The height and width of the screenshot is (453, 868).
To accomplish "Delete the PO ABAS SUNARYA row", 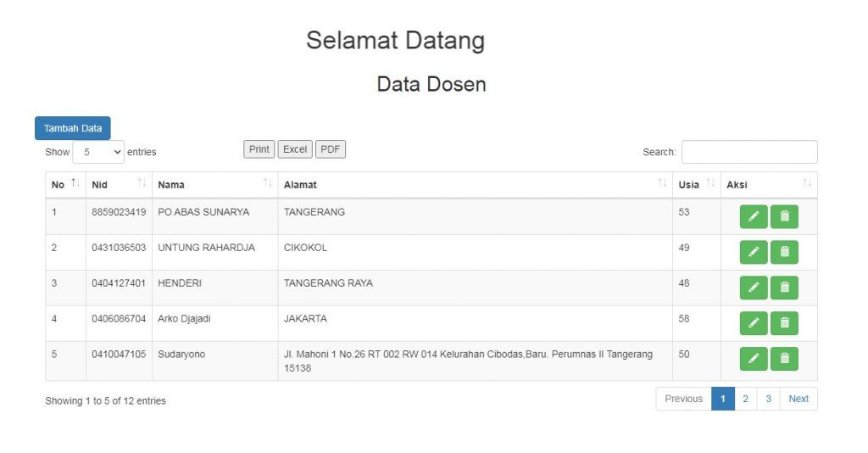I will click(784, 217).
